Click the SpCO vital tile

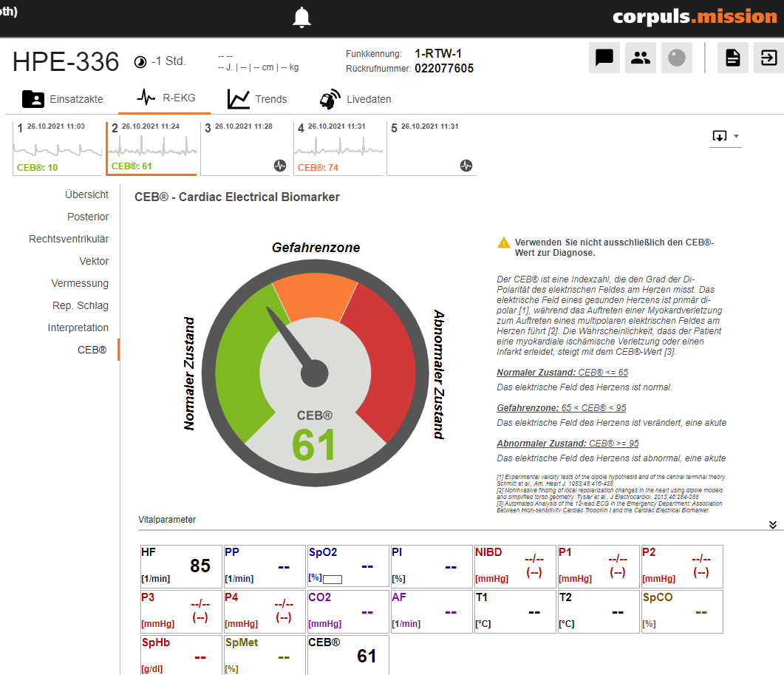[682, 611]
